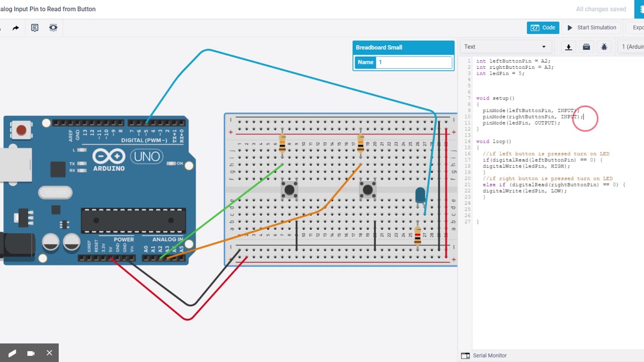Click 'pinMode(ledPin, OUTPUT);' line

(x=521, y=123)
